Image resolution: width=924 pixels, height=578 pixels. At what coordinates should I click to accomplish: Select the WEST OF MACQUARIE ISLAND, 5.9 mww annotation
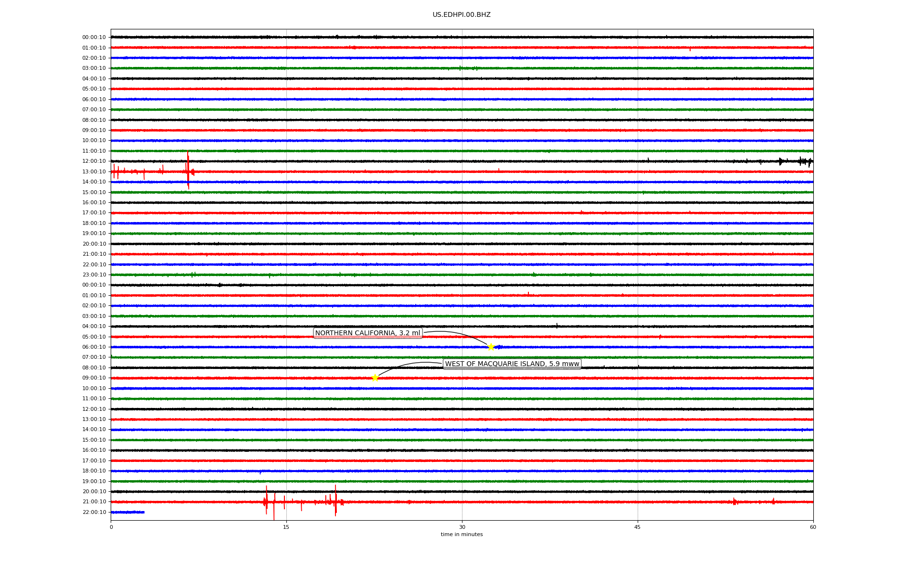tap(512, 364)
